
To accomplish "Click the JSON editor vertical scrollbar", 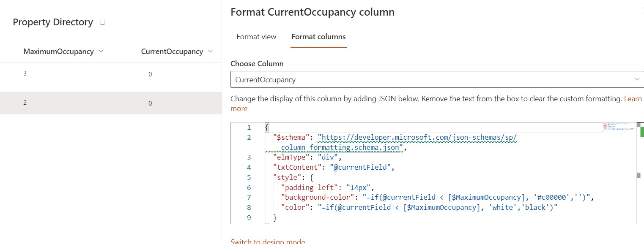I will click(638, 175).
